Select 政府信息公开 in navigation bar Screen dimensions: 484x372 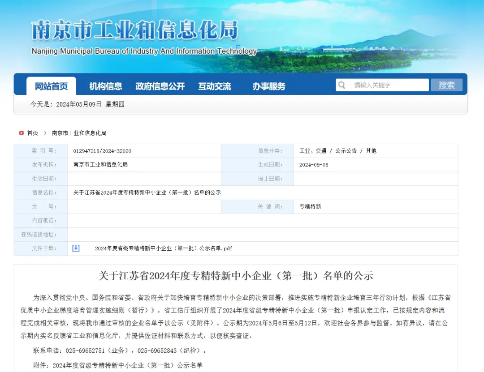point(160,86)
